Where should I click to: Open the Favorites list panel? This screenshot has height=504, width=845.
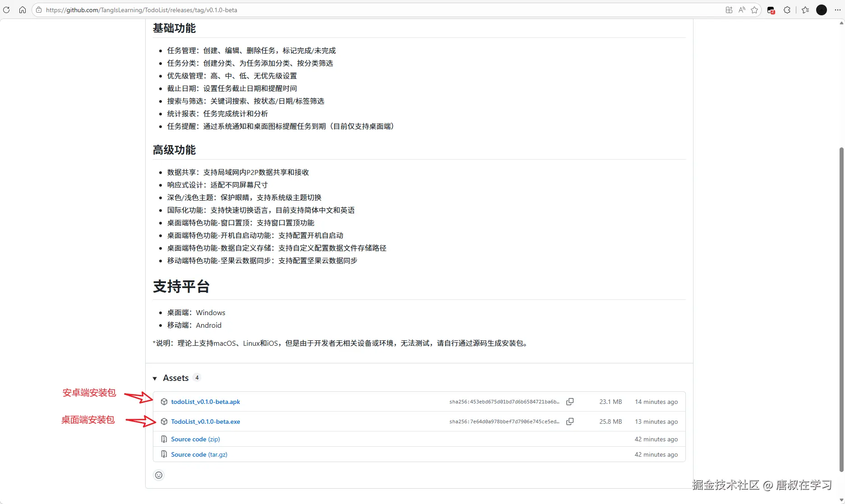805,10
